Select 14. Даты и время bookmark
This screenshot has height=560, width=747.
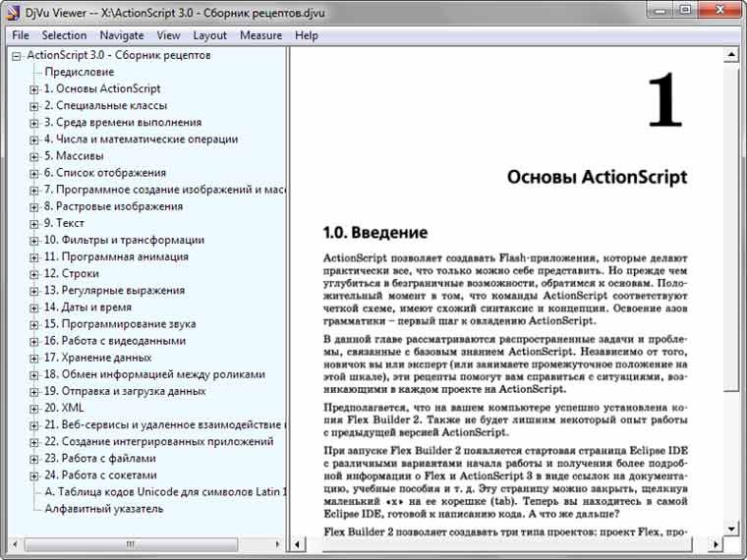pos(87,308)
